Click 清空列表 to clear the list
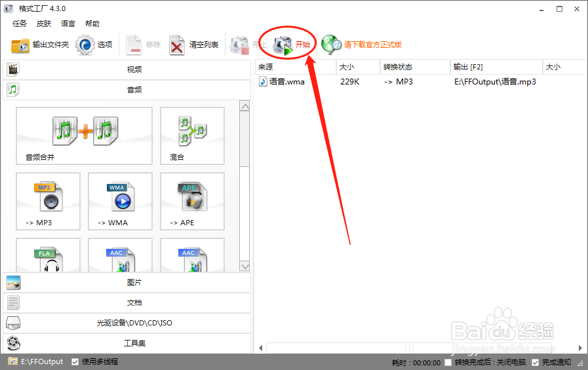 pos(194,45)
